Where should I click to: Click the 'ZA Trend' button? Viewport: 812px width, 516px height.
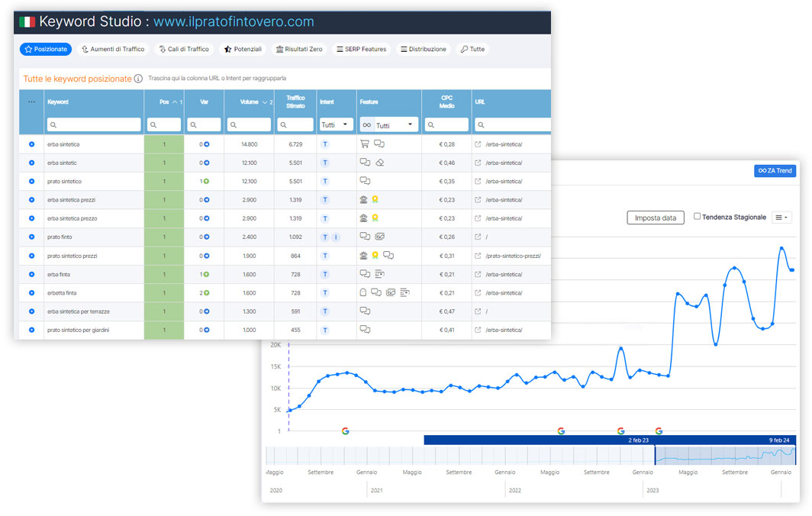click(775, 171)
